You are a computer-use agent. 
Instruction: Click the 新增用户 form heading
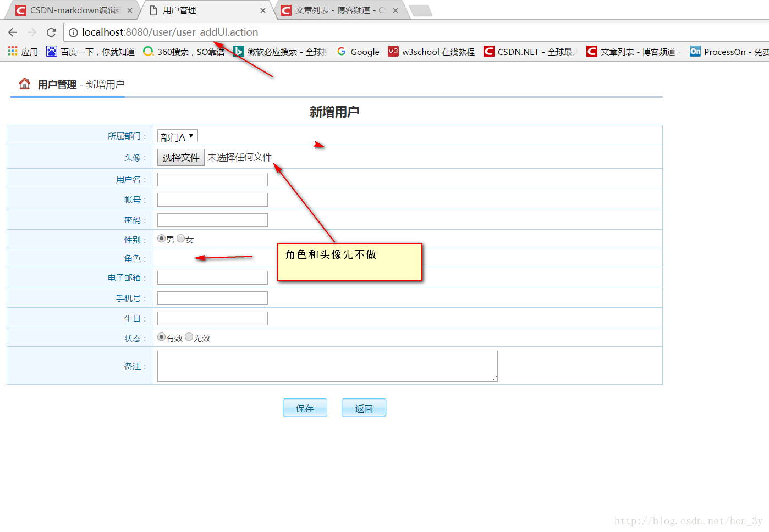334,112
